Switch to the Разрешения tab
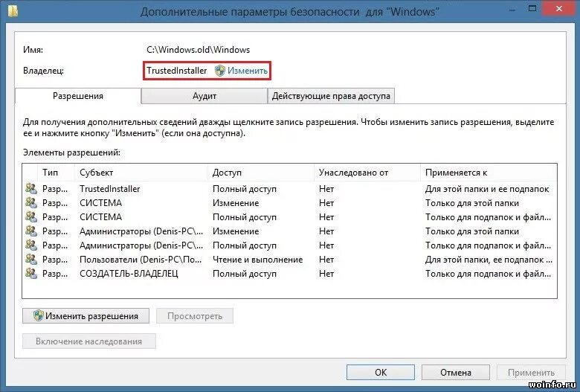The image size is (580, 392). tap(78, 96)
